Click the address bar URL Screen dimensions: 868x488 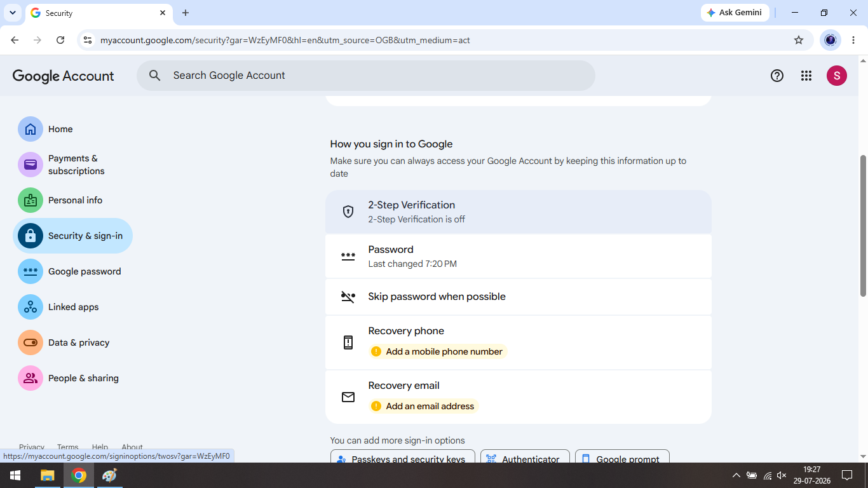tap(285, 40)
